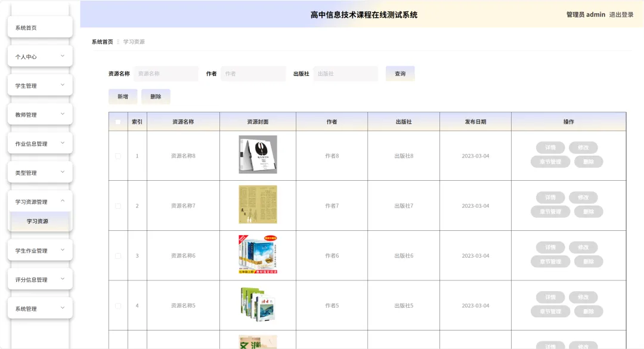Click 详情 button for 资源名称7
This screenshot has width=644, height=349.
[x=550, y=197]
